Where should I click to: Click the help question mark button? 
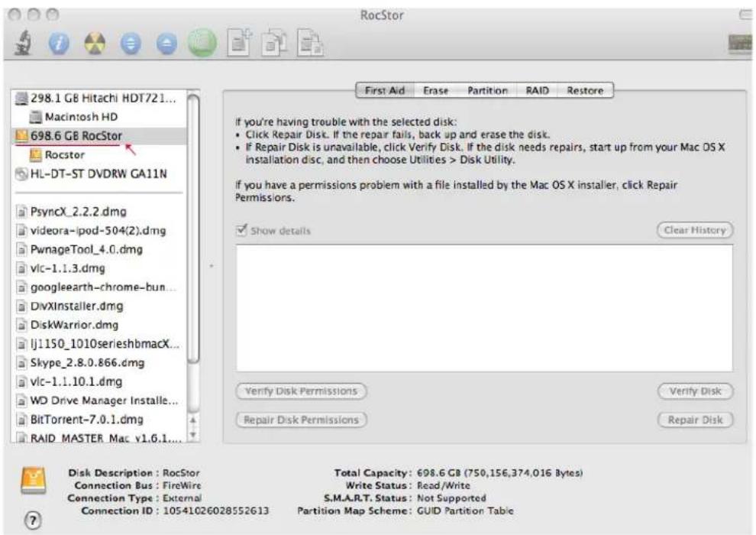click(33, 520)
